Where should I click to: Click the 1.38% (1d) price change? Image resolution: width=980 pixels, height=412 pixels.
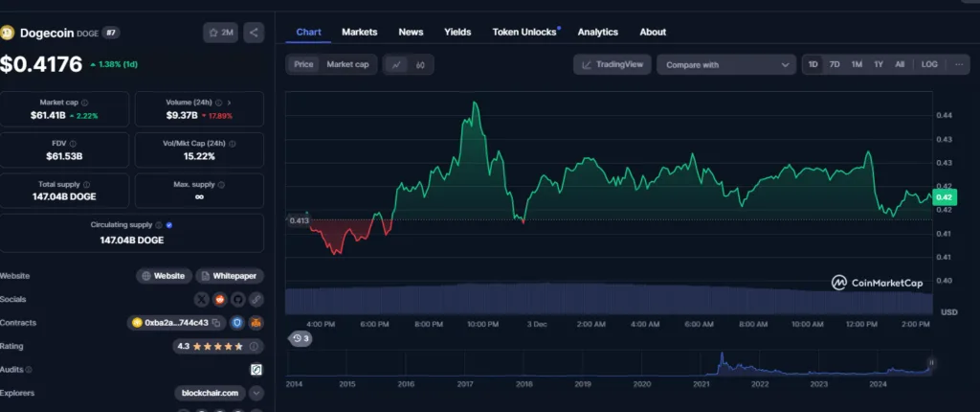click(x=114, y=64)
